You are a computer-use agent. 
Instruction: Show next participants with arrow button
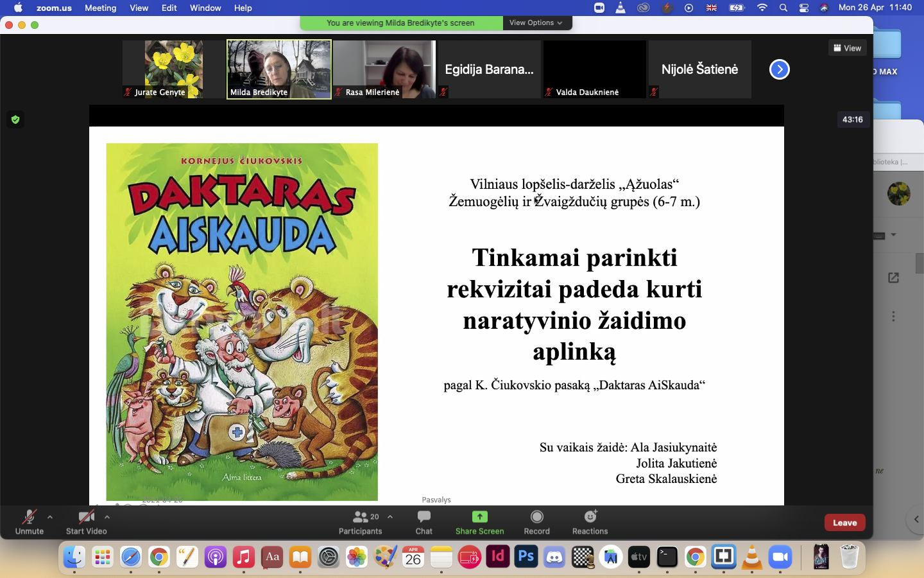click(x=780, y=69)
